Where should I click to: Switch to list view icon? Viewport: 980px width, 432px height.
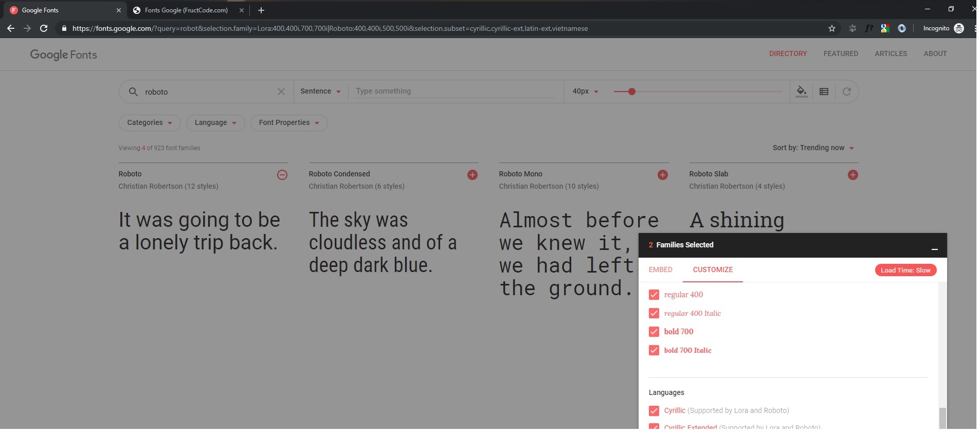click(824, 92)
